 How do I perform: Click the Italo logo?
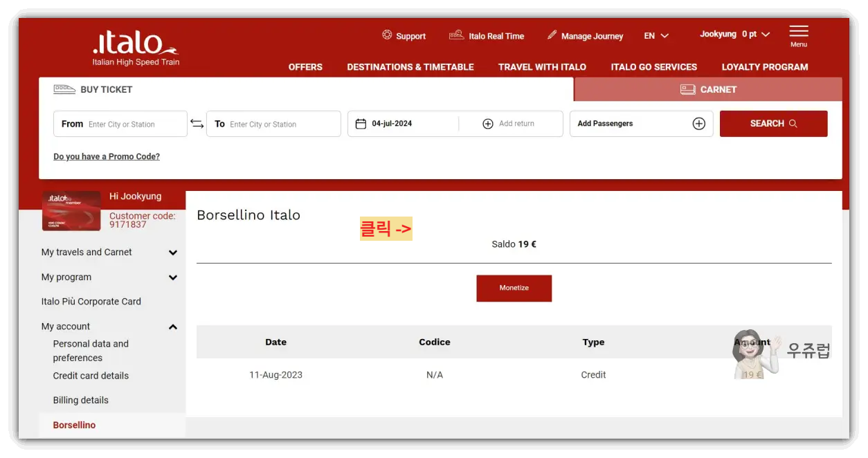click(136, 48)
